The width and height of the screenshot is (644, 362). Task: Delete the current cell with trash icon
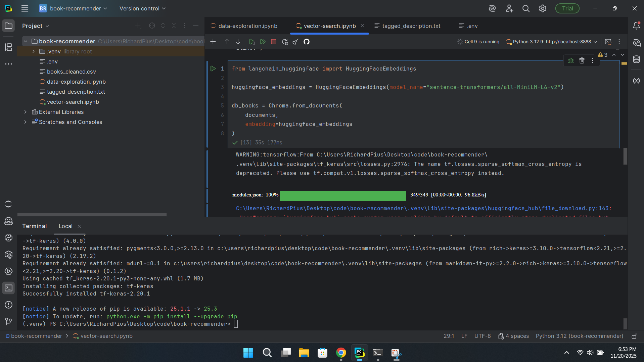click(x=582, y=60)
